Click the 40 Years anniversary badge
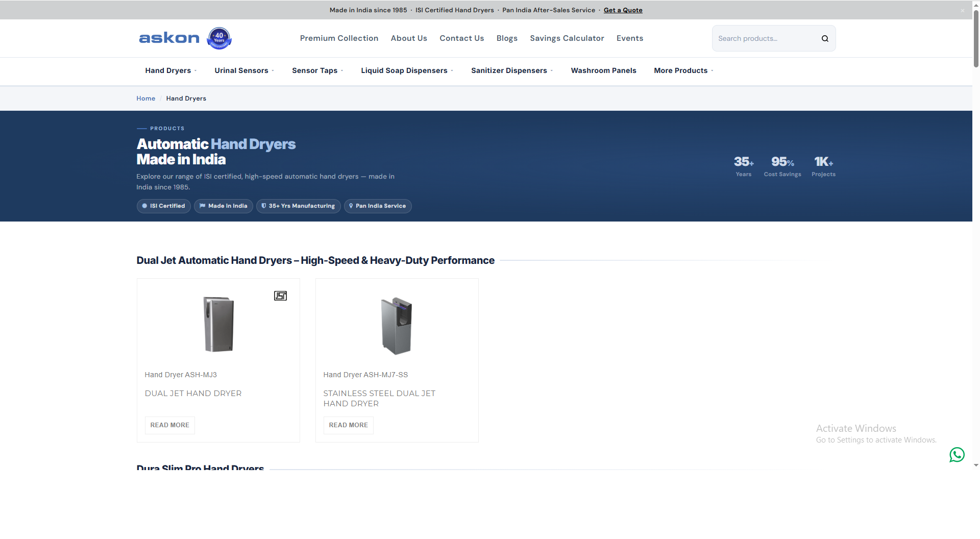Screen dimensions: 980x539 tap(219, 38)
